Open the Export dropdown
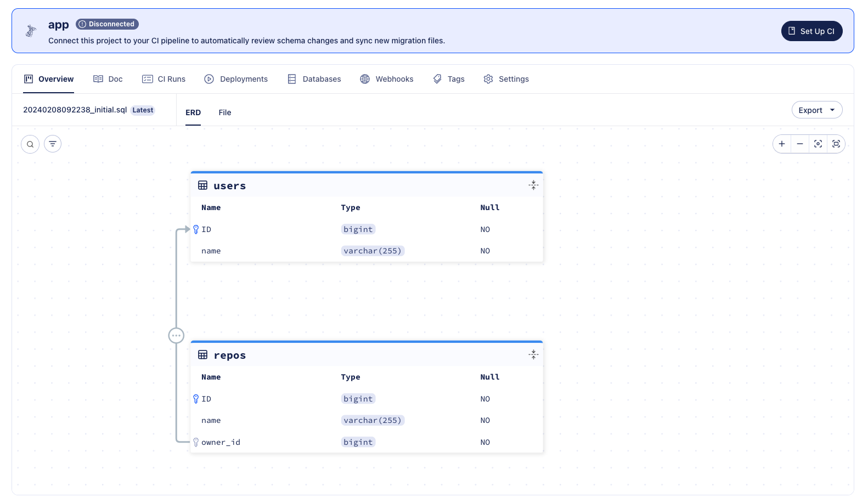 pos(816,110)
